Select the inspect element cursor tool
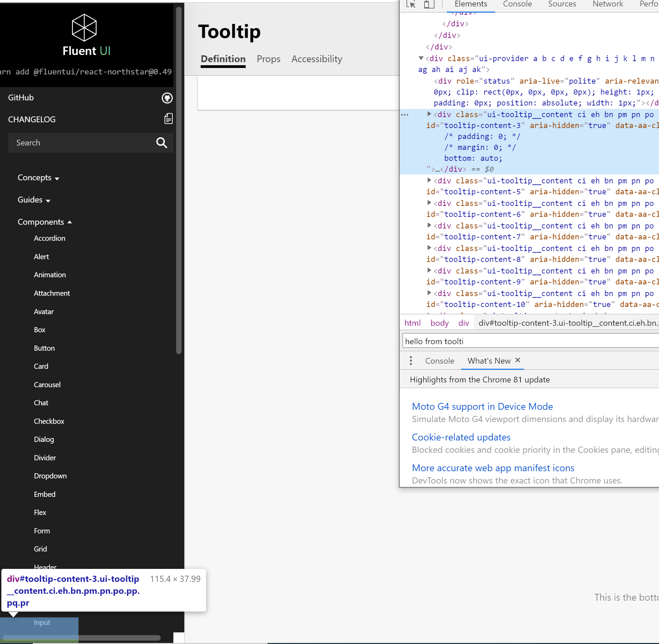This screenshot has height=644, width=659. [x=411, y=4]
